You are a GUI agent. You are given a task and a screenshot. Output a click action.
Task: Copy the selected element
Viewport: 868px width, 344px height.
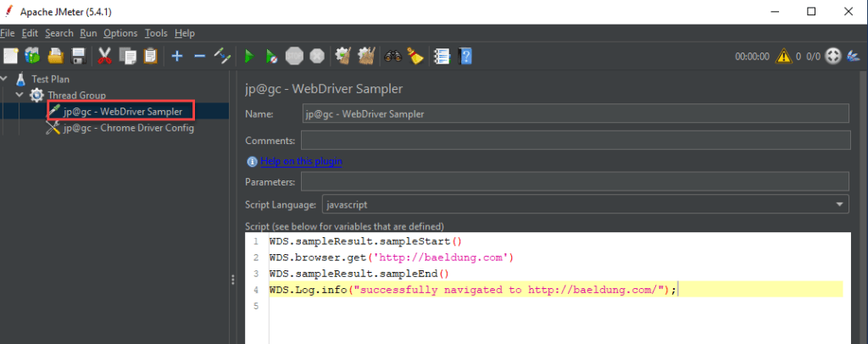[128, 56]
